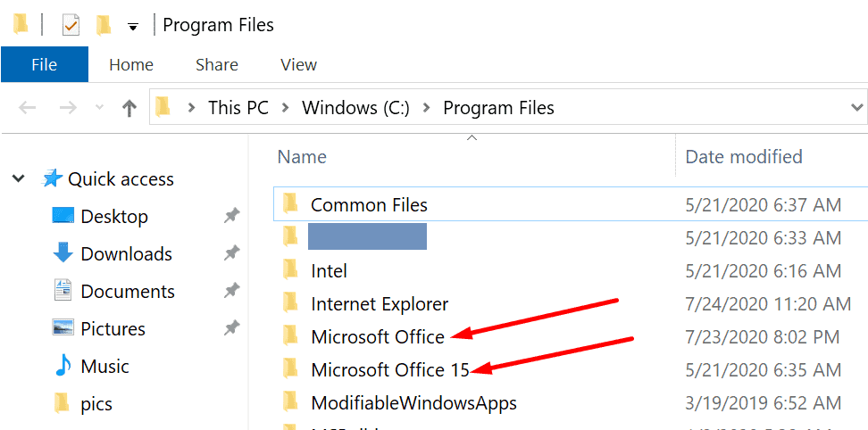868x430 pixels.
Task: Switch to the View ribbon tab
Action: (x=298, y=64)
